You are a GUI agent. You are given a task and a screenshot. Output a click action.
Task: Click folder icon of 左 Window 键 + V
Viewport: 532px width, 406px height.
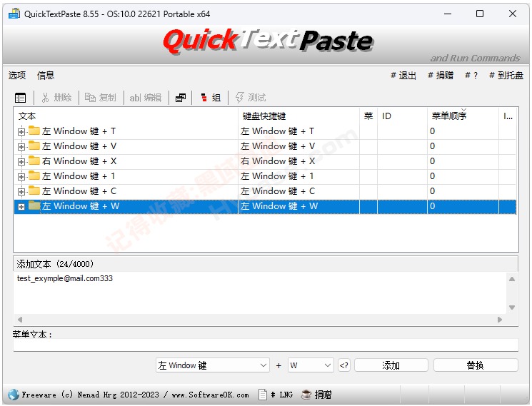34,146
